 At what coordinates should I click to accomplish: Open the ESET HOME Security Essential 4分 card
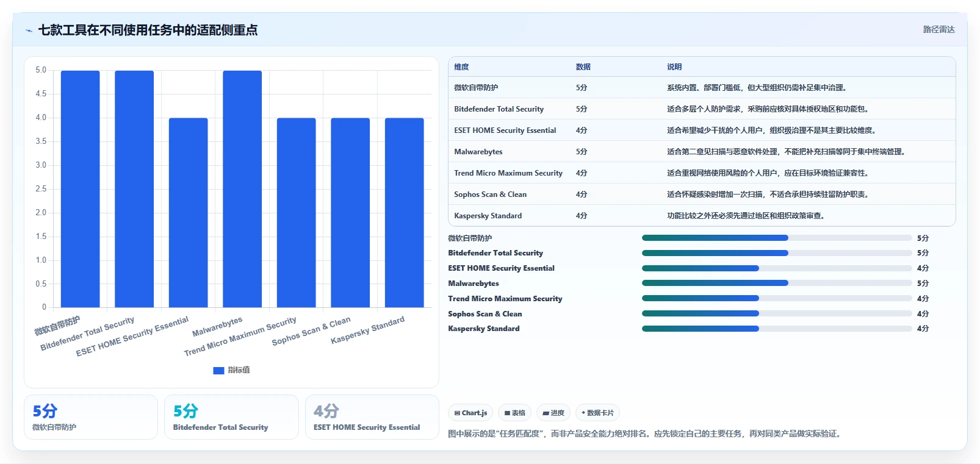point(372,417)
